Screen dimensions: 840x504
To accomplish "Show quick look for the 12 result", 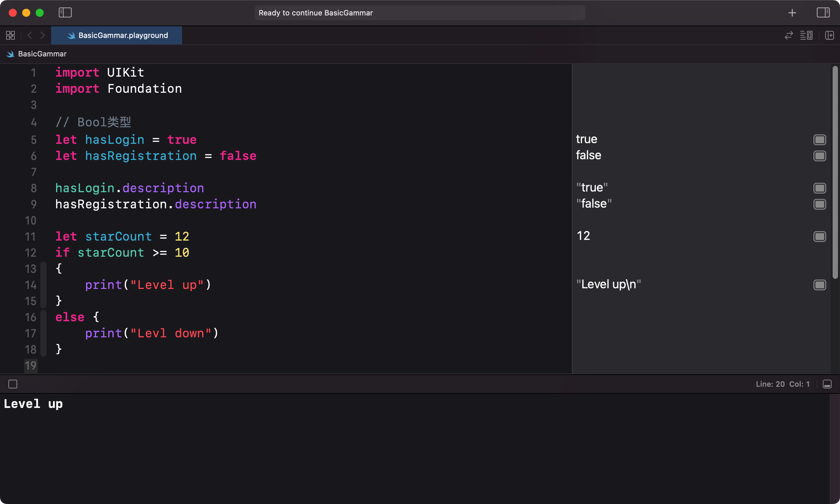I will [820, 237].
